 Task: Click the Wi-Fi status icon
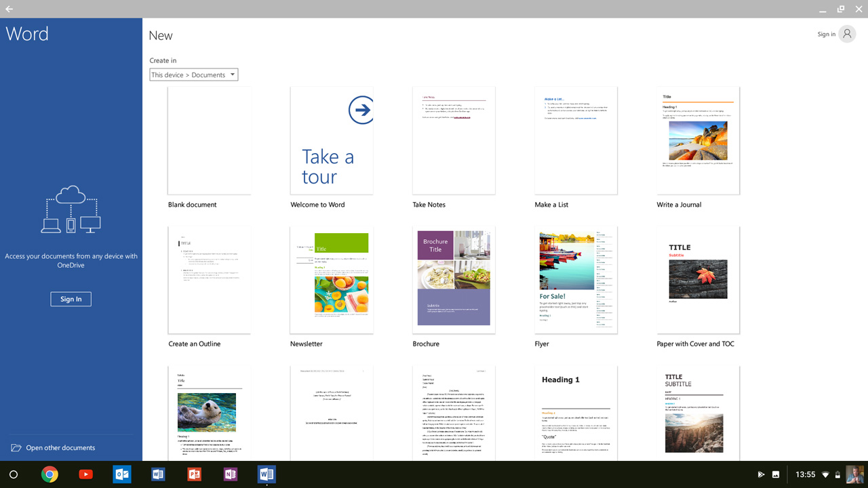click(825, 474)
